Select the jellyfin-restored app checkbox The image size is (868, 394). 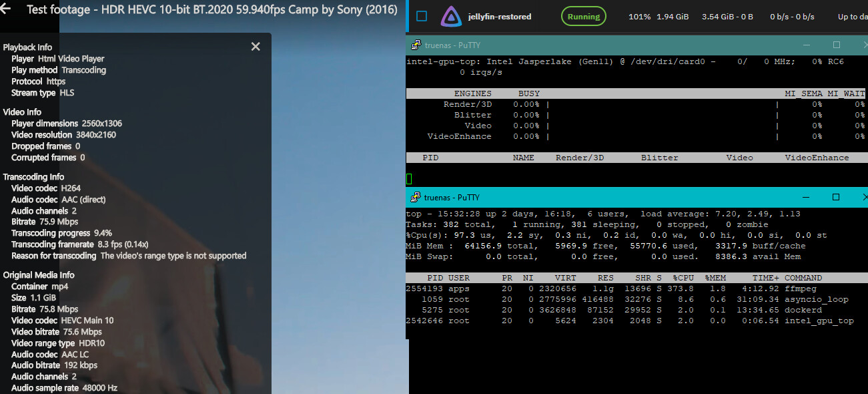[x=422, y=16]
